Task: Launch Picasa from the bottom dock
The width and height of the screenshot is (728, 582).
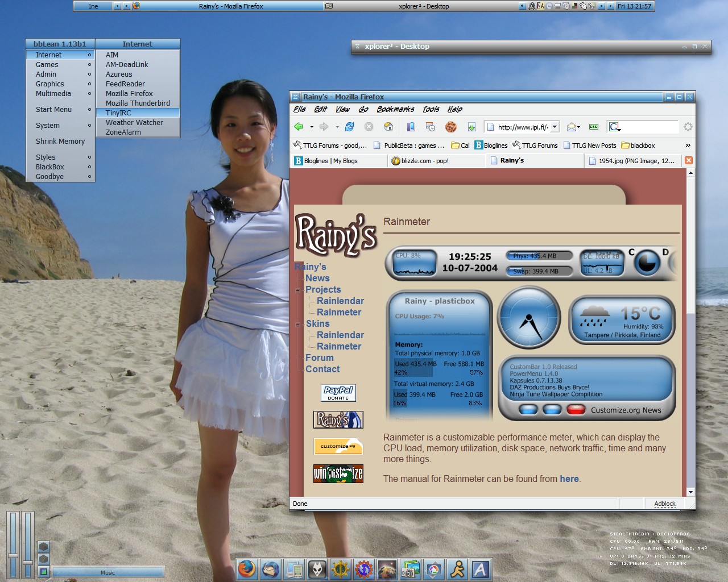Action: point(434,569)
